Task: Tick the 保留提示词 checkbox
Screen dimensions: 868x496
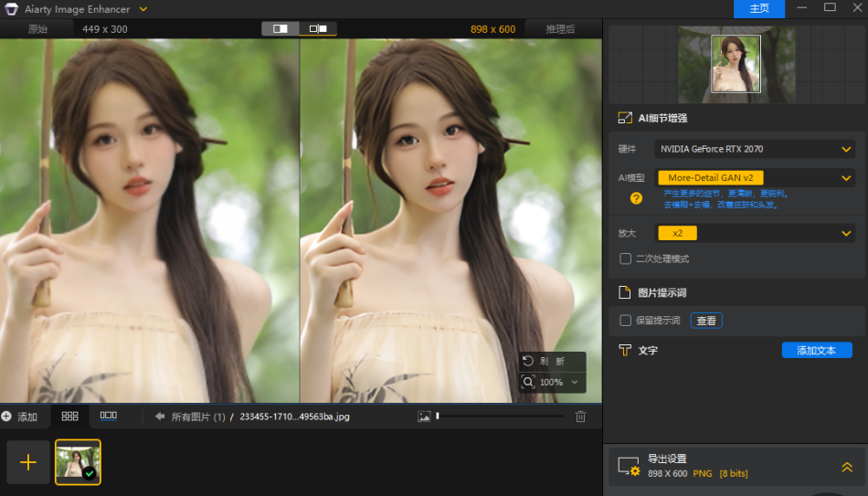Action: [626, 321]
